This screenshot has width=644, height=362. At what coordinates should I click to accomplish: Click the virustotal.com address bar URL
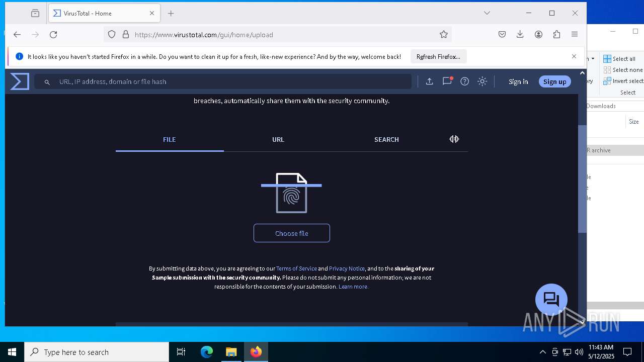click(x=204, y=35)
